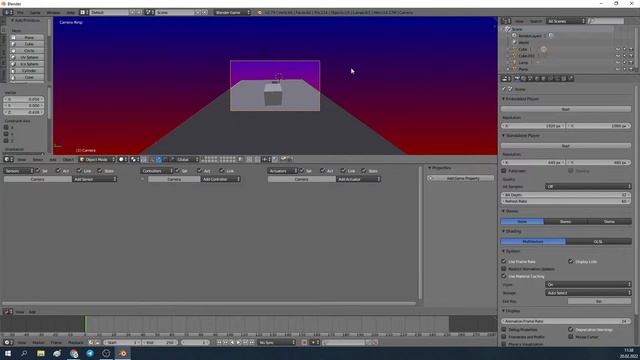The height and width of the screenshot is (360, 640).
Task: Open the Add Sensor dropdown
Action: [95, 179]
